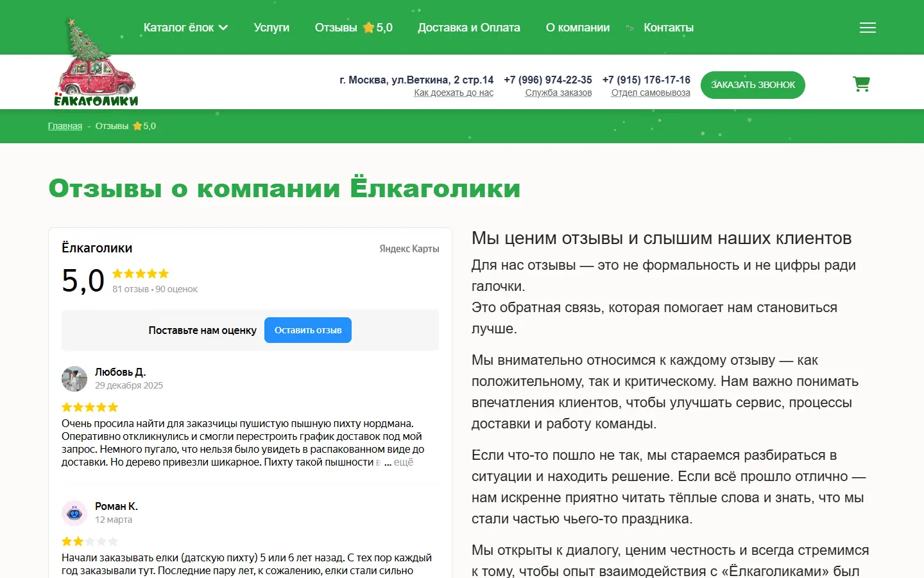
Task: Call phone number +7 (915) 176-17-16
Action: coord(646,80)
